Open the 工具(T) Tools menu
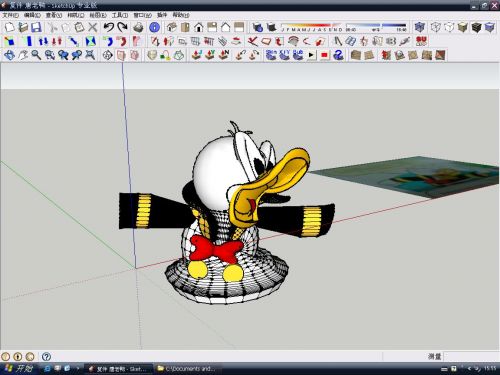The height and width of the screenshot is (375, 500). coord(120,15)
